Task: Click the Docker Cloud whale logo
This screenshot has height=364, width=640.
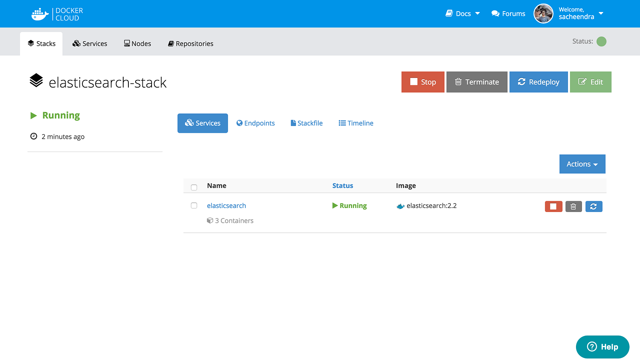Action: [x=40, y=14]
